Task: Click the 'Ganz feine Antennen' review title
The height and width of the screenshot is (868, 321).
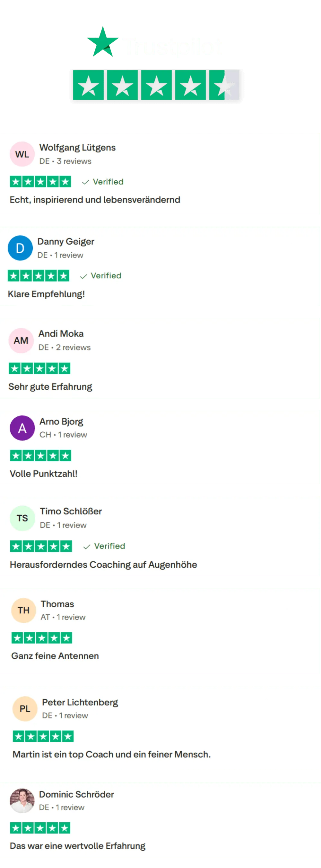Action: 55,656
